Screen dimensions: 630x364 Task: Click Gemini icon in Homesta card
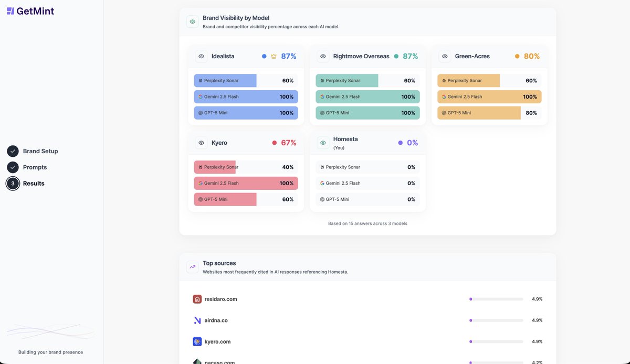(x=322, y=183)
